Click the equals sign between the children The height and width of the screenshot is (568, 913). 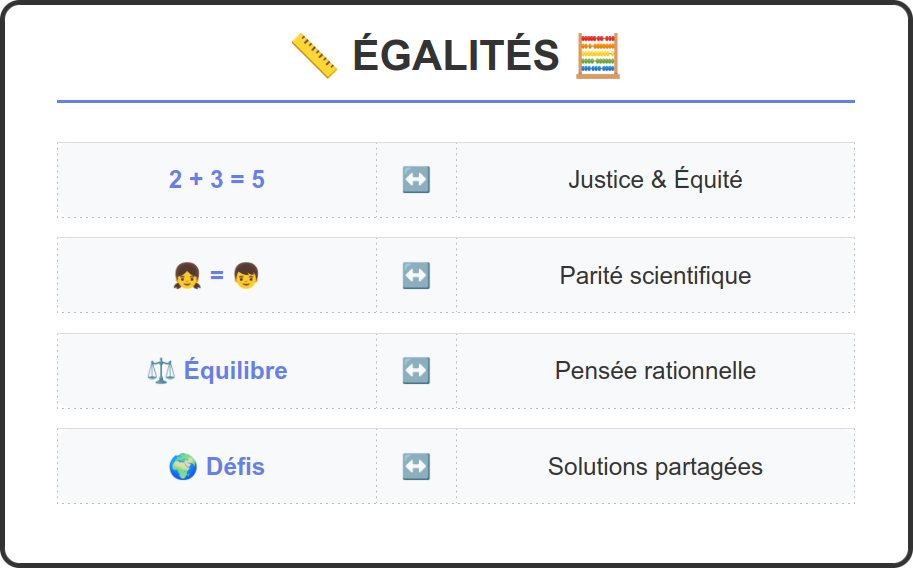(217, 276)
